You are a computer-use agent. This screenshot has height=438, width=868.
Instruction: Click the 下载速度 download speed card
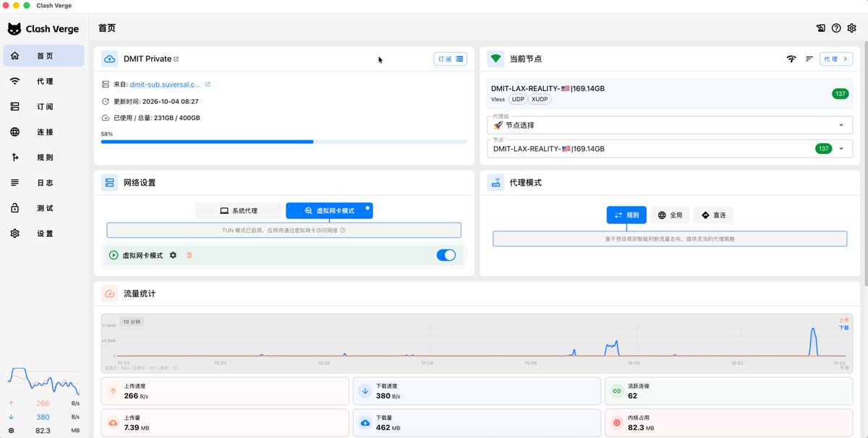[x=477, y=391]
